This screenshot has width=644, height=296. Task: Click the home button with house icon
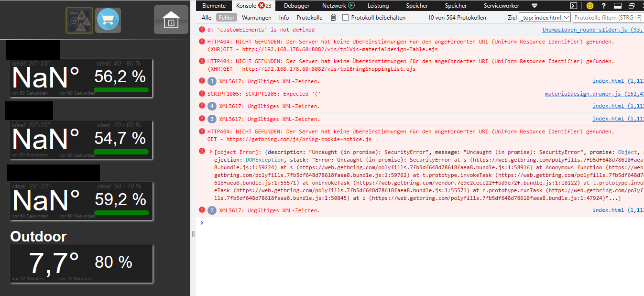click(171, 20)
